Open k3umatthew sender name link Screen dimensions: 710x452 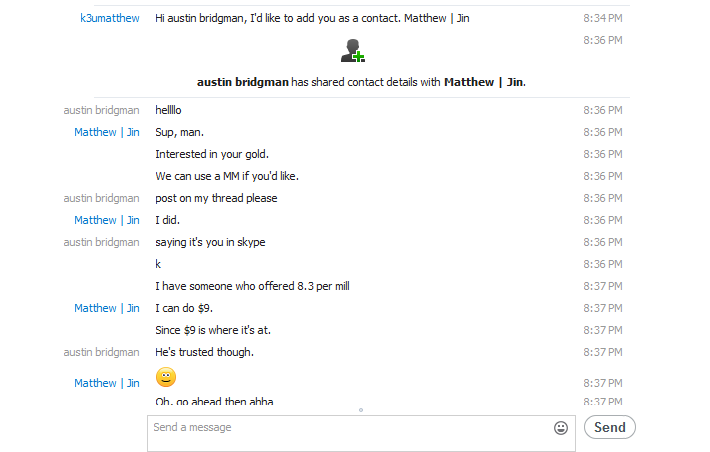point(110,19)
